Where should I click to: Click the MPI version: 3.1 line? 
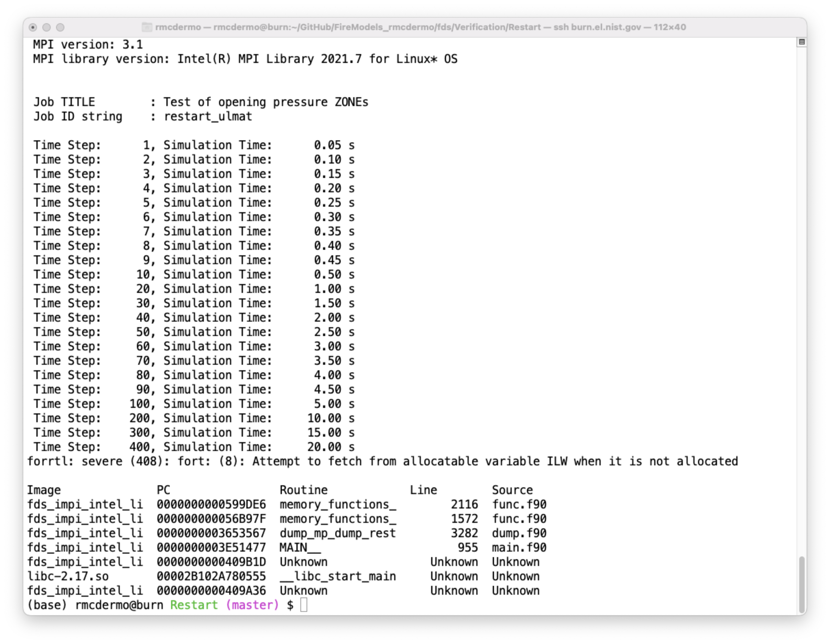point(87,44)
